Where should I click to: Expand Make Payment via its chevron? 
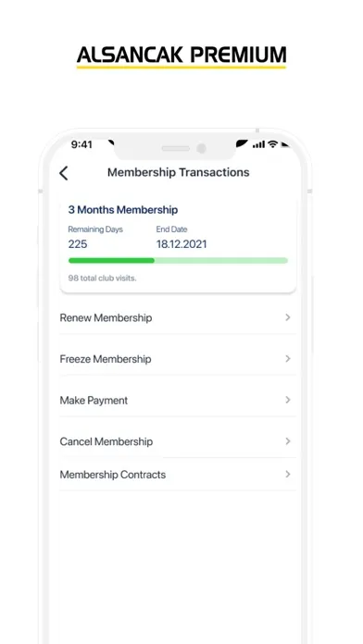pyautogui.click(x=288, y=400)
